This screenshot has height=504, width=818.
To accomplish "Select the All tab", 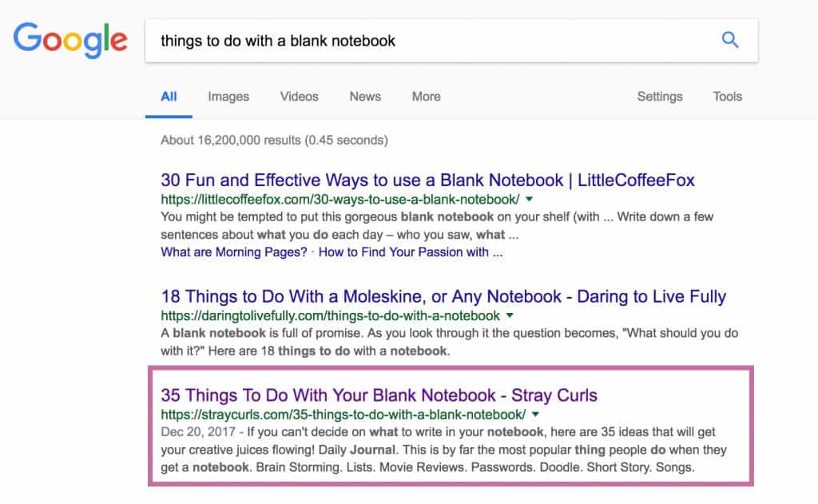I will [169, 97].
